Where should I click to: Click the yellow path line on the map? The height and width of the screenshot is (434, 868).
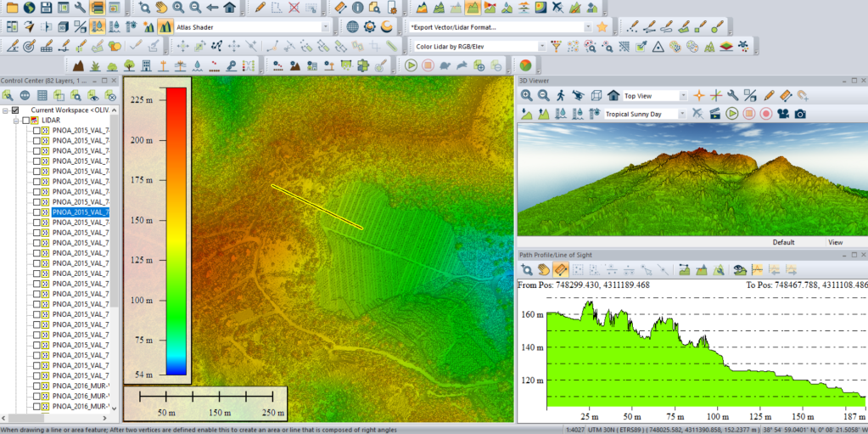pos(317,206)
